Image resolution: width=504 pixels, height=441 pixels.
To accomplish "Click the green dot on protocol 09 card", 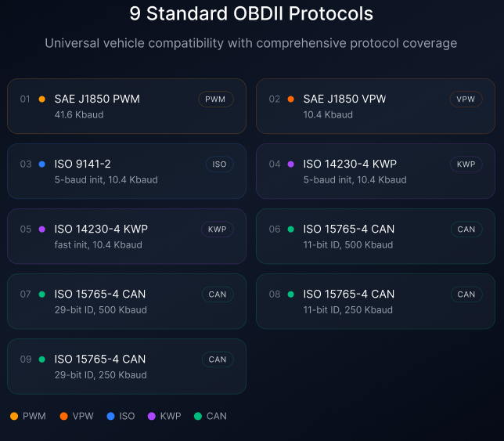I will pyautogui.click(x=41, y=360).
